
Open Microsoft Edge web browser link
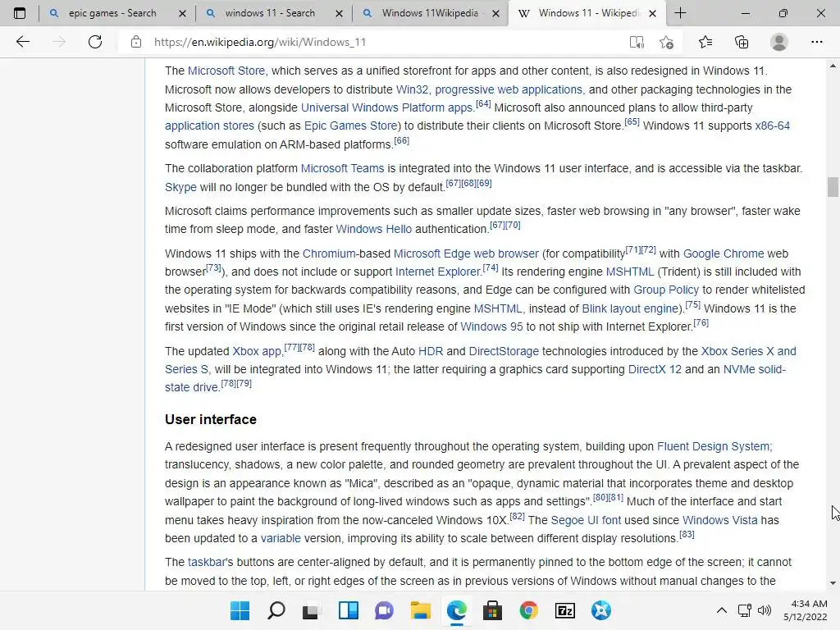pyautogui.click(x=466, y=253)
